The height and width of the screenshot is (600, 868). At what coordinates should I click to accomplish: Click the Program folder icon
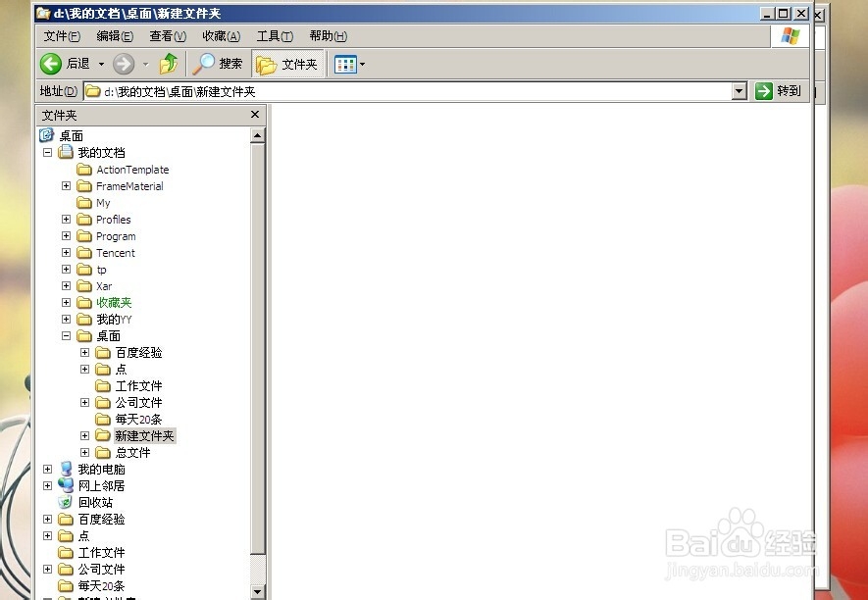(x=84, y=236)
